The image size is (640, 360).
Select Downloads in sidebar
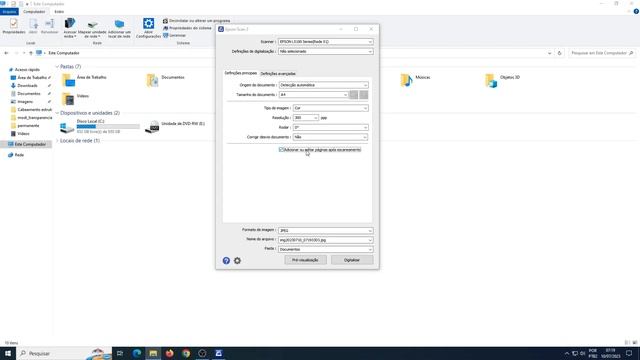tap(27, 86)
